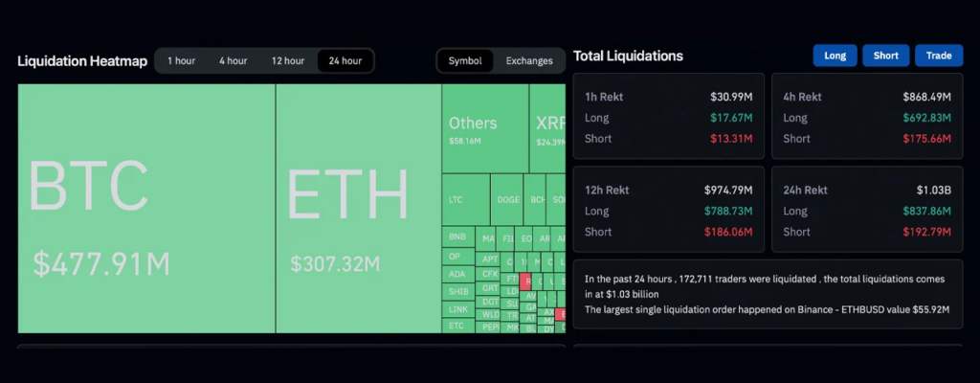This screenshot has width=980, height=383.
Task: Select the LTC heatmap tile
Action: pos(466,200)
